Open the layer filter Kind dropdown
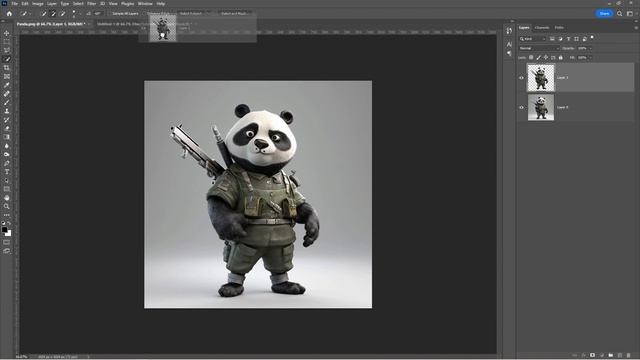This screenshot has height=360, width=640. [x=532, y=39]
